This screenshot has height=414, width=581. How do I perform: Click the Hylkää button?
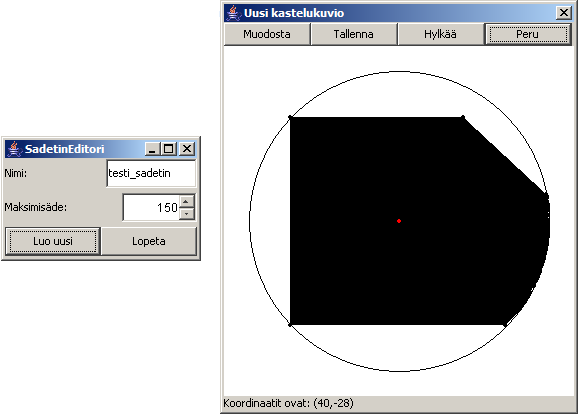(x=441, y=34)
